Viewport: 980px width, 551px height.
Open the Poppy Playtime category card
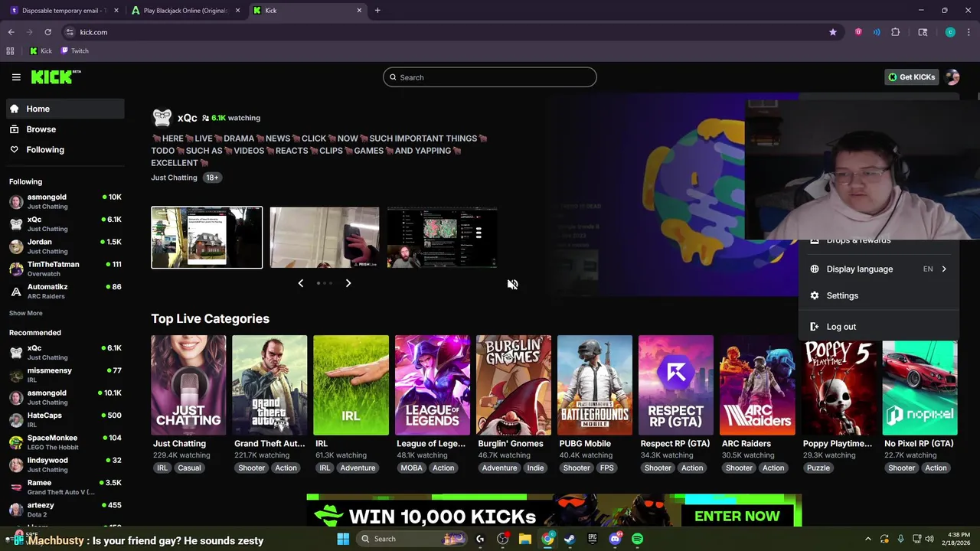point(838,385)
